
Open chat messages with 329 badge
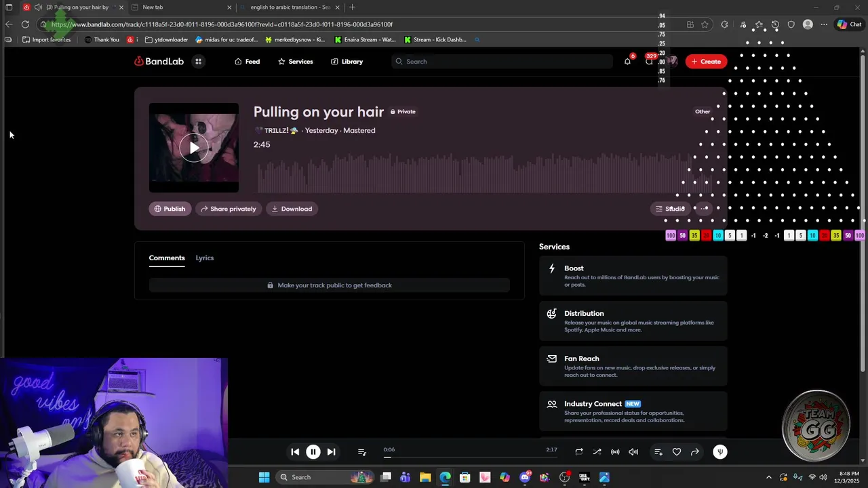pyautogui.click(x=650, y=61)
